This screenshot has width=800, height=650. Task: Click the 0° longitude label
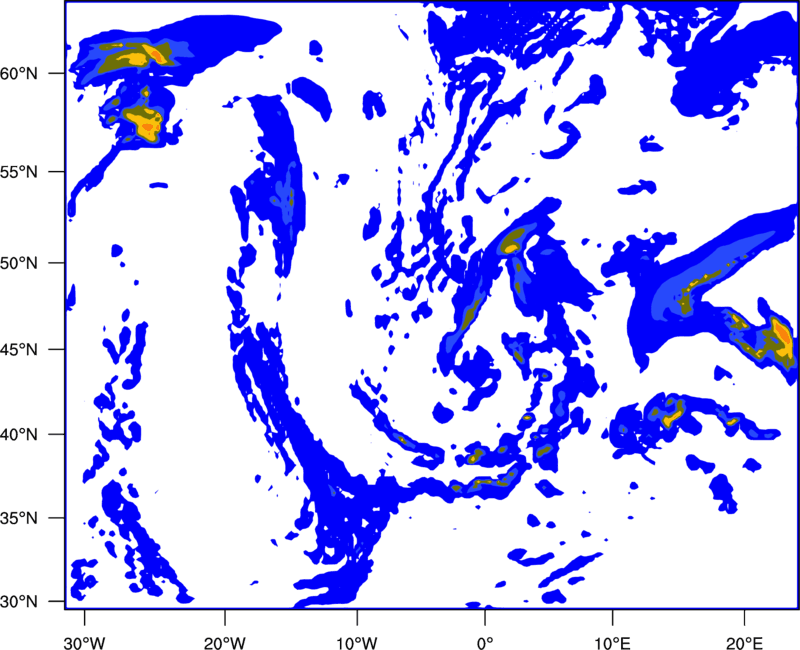(x=485, y=643)
